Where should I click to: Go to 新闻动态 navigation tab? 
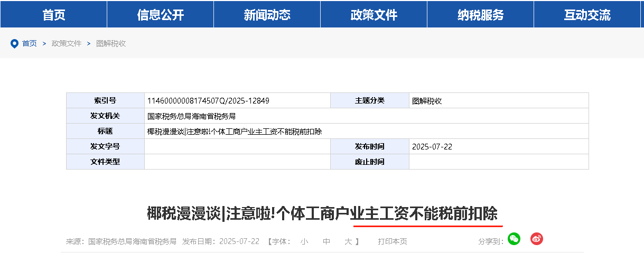(267, 15)
